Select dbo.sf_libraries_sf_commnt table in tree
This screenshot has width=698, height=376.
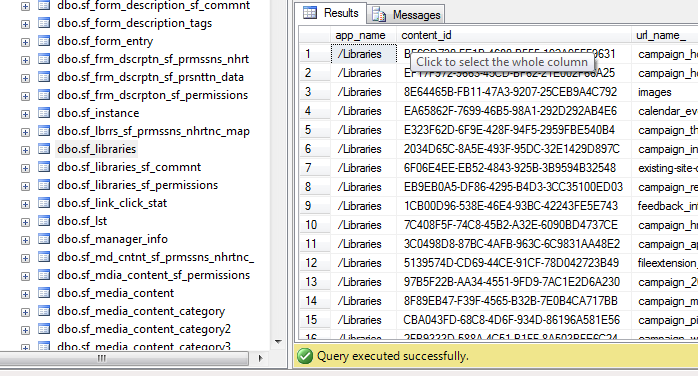129,167
